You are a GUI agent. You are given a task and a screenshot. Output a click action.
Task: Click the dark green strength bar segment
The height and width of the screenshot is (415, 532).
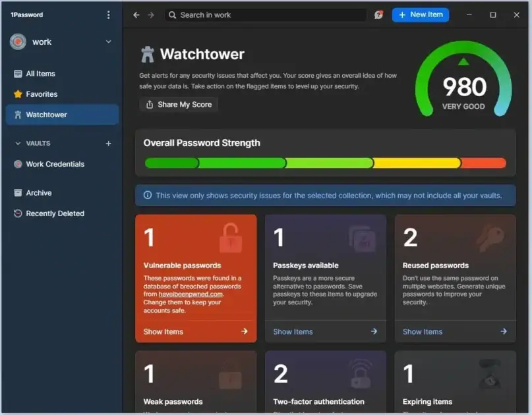pyautogui.click(x=171, y=163)
